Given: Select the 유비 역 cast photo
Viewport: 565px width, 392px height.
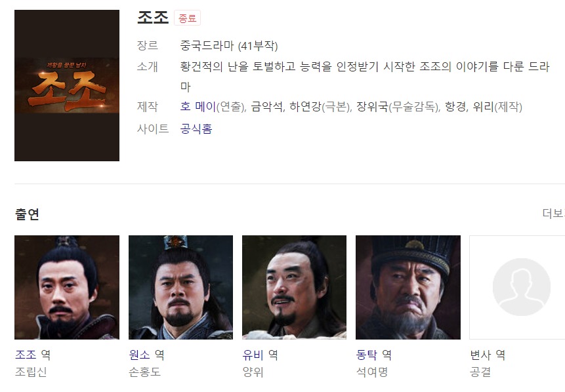Looking at the screenshot, I should (294, 287).
